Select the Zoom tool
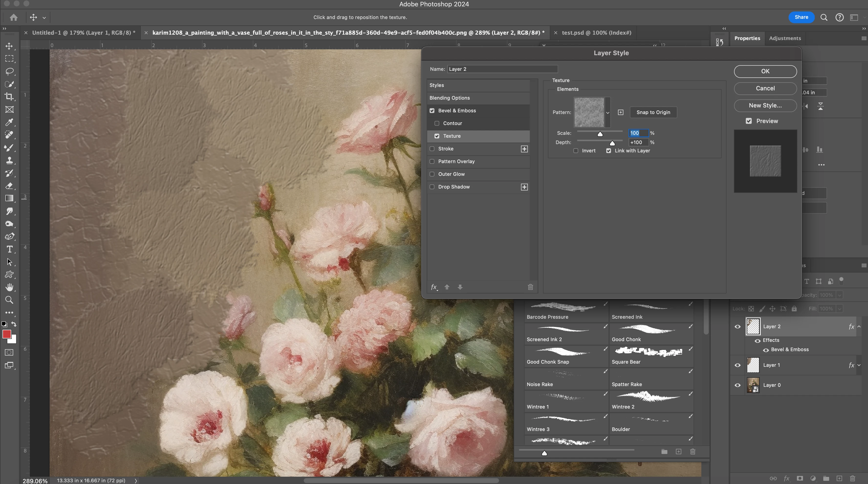The width and height of the screenshot is (868, 484). [x=10, y=300]
